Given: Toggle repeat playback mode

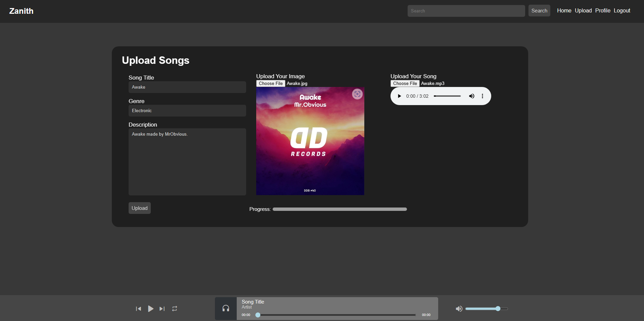Looking at the screenshot, I should coord(174,309).
